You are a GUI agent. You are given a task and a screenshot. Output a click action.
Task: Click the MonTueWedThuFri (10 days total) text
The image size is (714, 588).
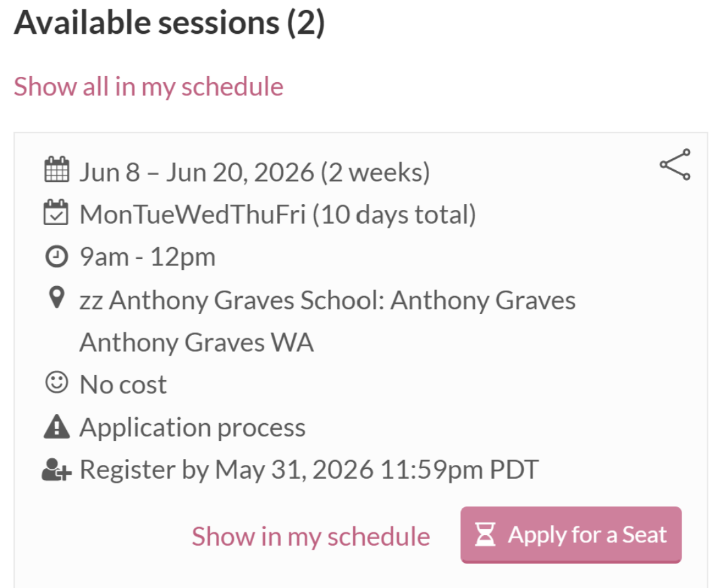point(278,215)
